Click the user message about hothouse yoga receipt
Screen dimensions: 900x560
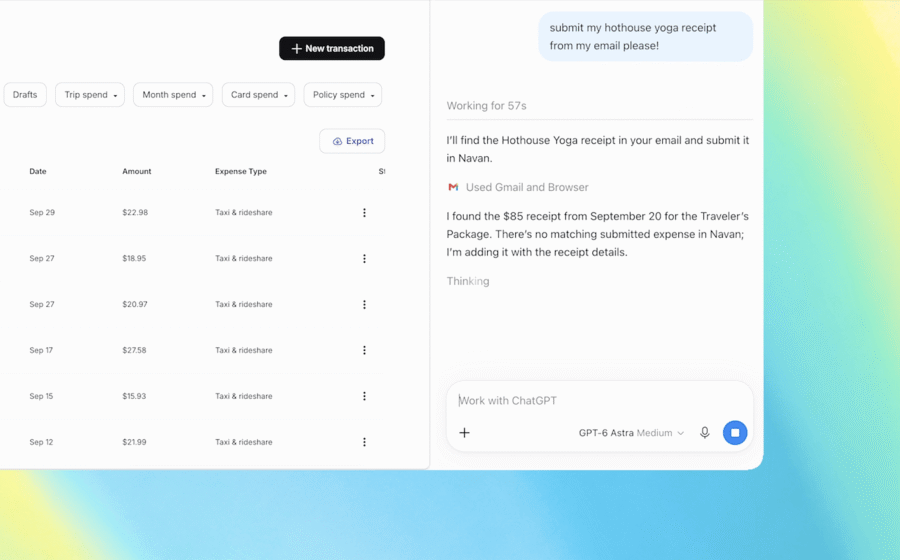click(645, 37)
